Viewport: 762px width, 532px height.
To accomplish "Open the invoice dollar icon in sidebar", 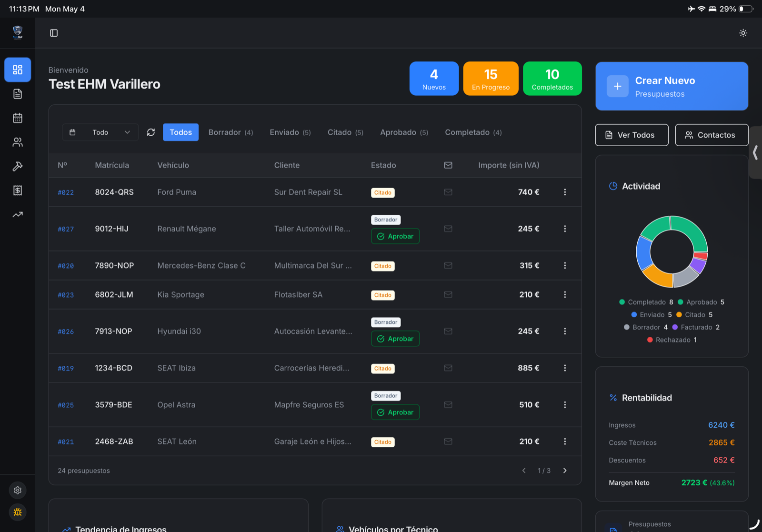I will (x=18, y=191).
